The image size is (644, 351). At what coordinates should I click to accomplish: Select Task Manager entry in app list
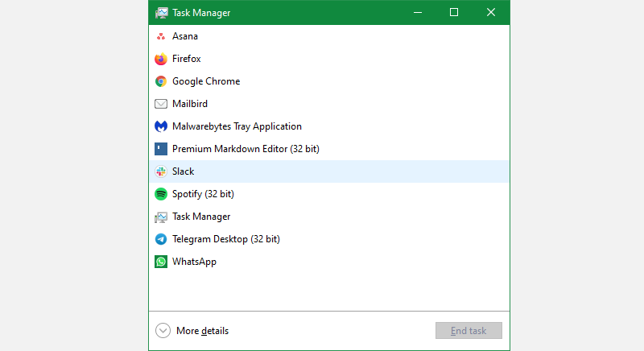pyautogui.click(x=201, y=217)
